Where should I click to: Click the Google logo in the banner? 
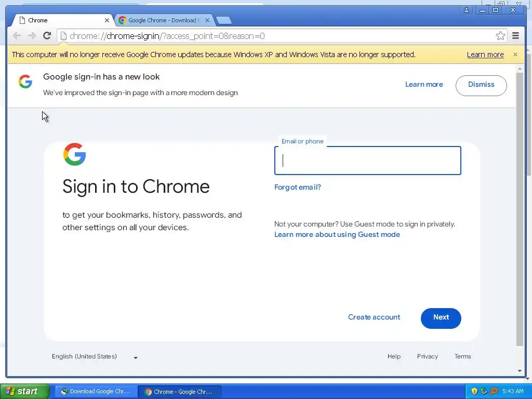click(x=25, y=82)
